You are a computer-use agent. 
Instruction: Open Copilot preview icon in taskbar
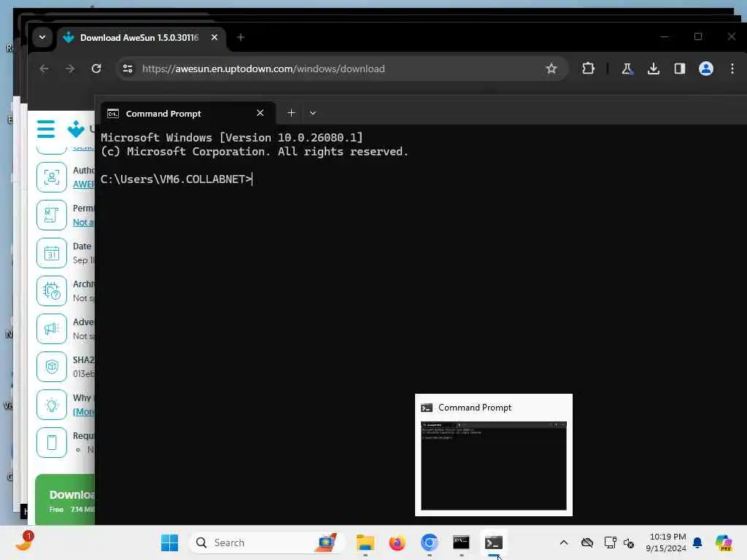723,542
